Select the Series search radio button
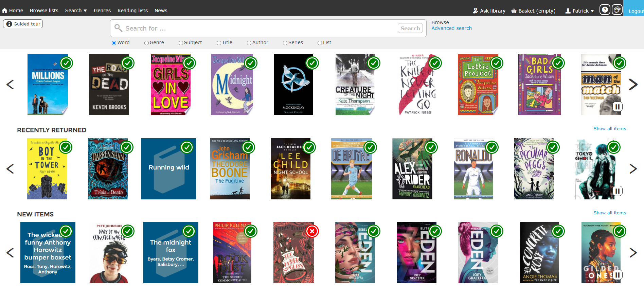The image size is (644, 286). point(285,43)
